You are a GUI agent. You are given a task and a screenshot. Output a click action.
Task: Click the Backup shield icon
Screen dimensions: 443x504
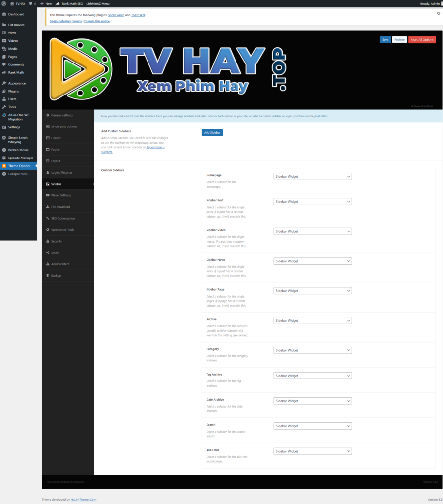[48, 276]
